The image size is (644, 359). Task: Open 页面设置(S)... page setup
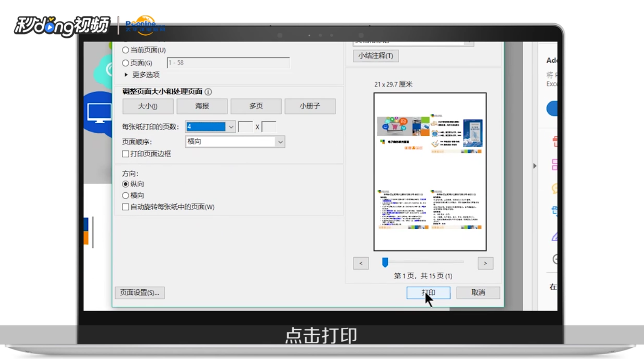click(x=140, y=293)
